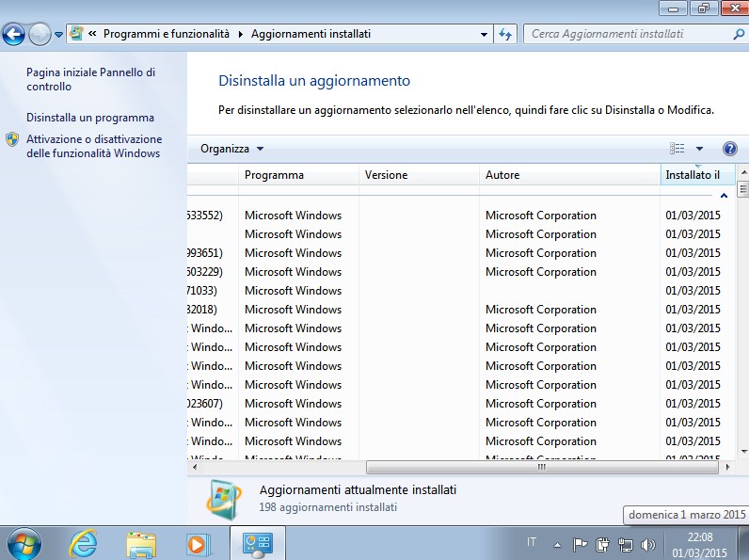Click the vertical scrollbar thumb
The image size is (749, 560).
743,189
